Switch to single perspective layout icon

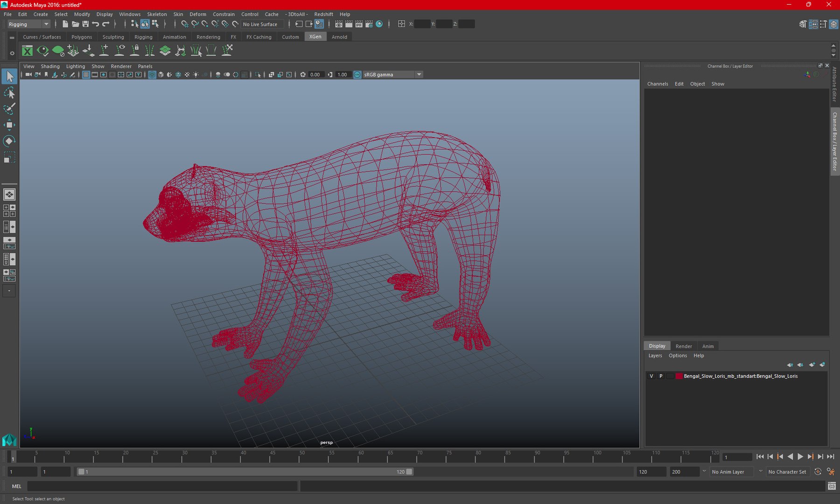(x=9, y=194)
